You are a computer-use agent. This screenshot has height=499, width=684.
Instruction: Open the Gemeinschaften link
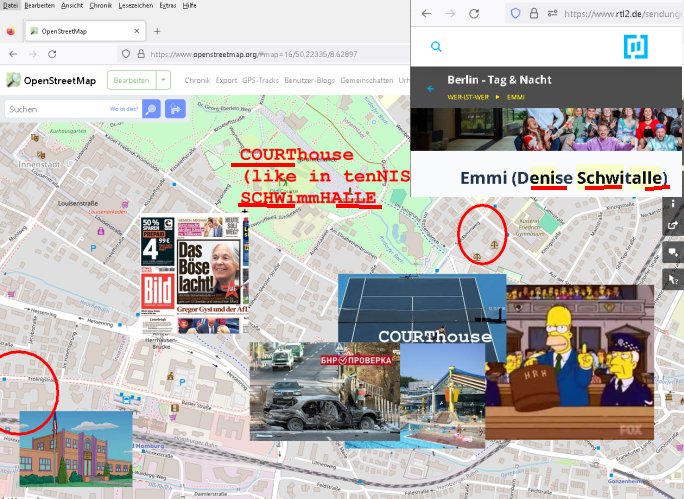click(x=366, y=80)
